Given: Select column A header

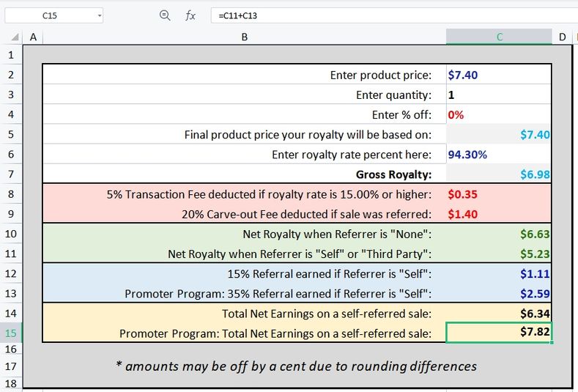Looking at the screenshot, I should 33,37.
